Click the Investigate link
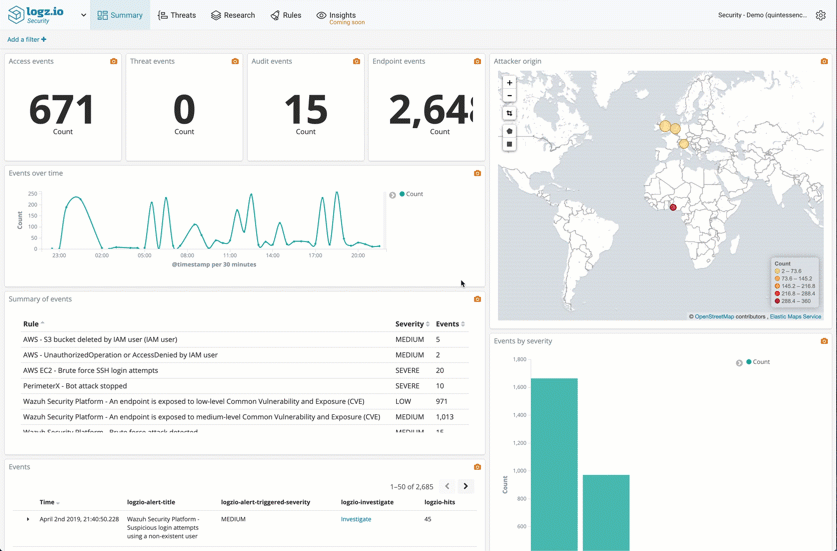 356,519
